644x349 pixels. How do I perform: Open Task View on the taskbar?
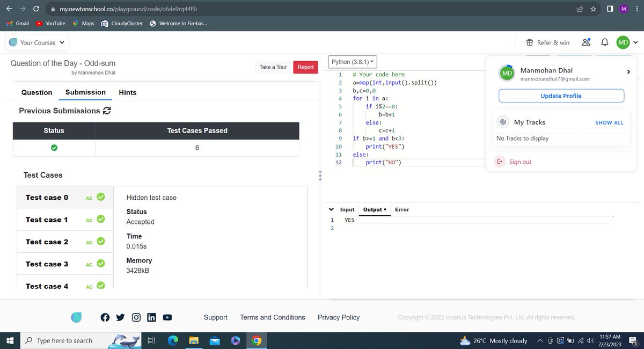(151, 340)
